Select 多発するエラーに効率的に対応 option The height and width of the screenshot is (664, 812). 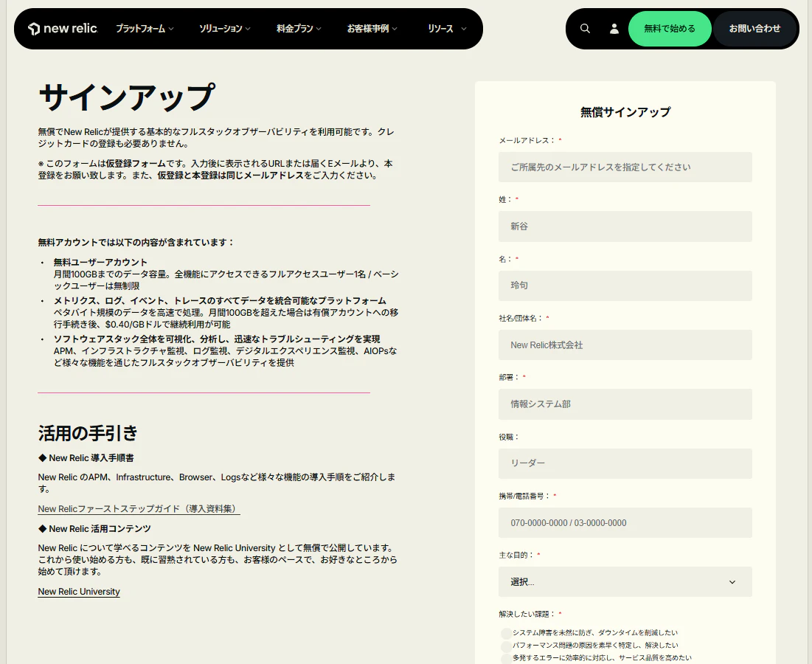507,658
